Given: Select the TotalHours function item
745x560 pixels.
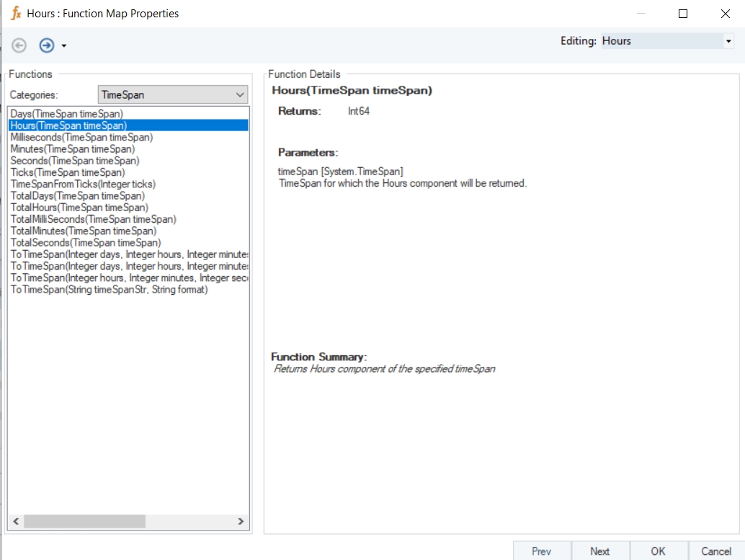Looking at the screenshot, I should pyautogui.click(x=79, y=208).
